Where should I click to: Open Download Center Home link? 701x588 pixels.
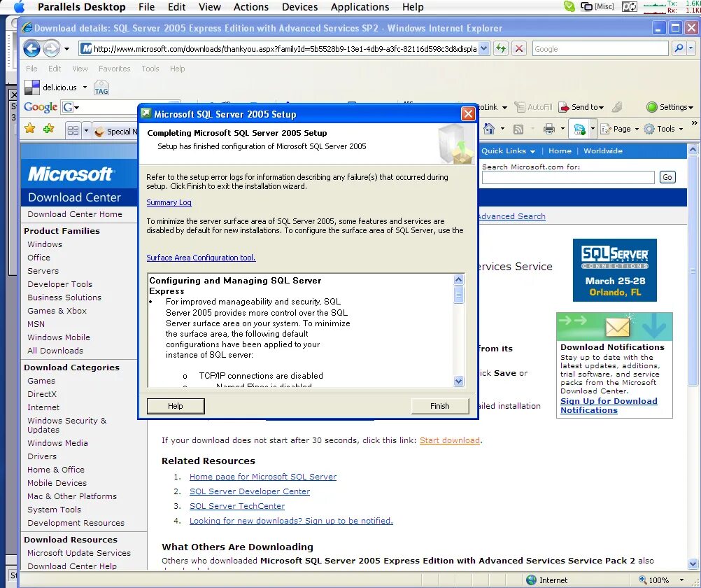point(75,214)
